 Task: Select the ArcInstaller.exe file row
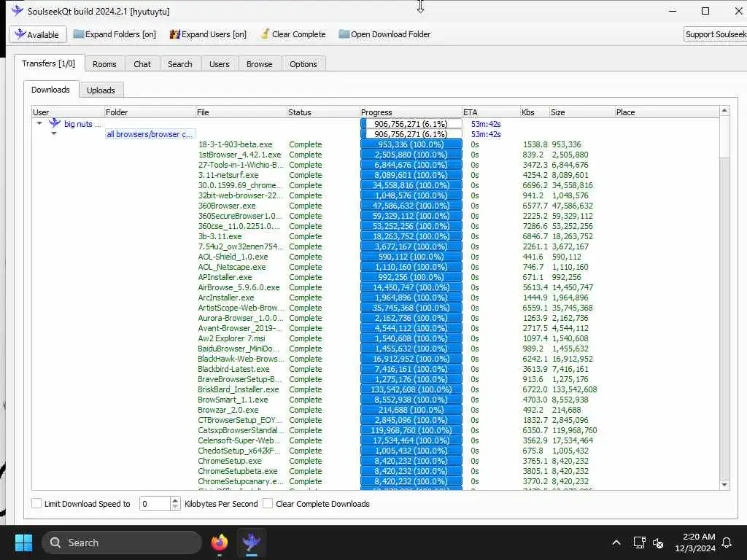click(x=376, y=297)
